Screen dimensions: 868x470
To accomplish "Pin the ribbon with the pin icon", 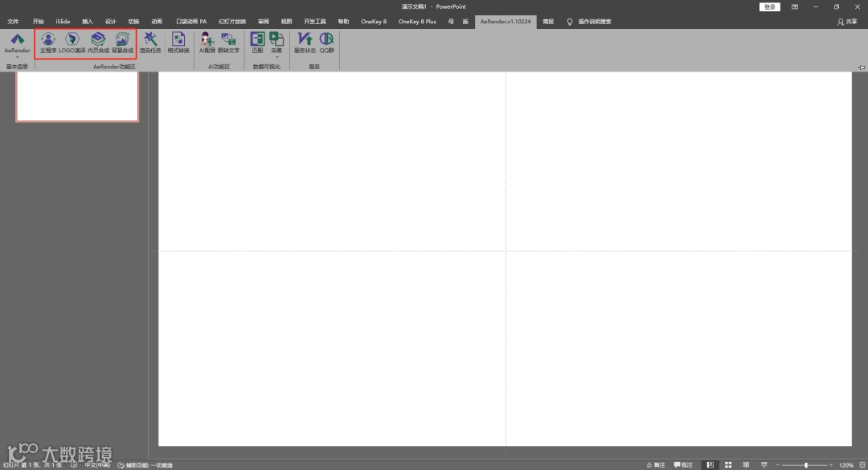I will coord(862,67).
